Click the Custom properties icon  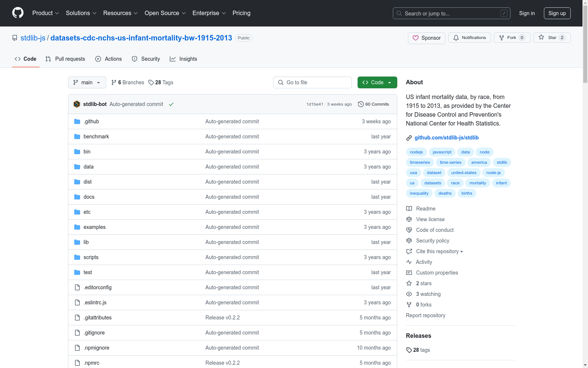pyautogui.click(x=409, y=273)
